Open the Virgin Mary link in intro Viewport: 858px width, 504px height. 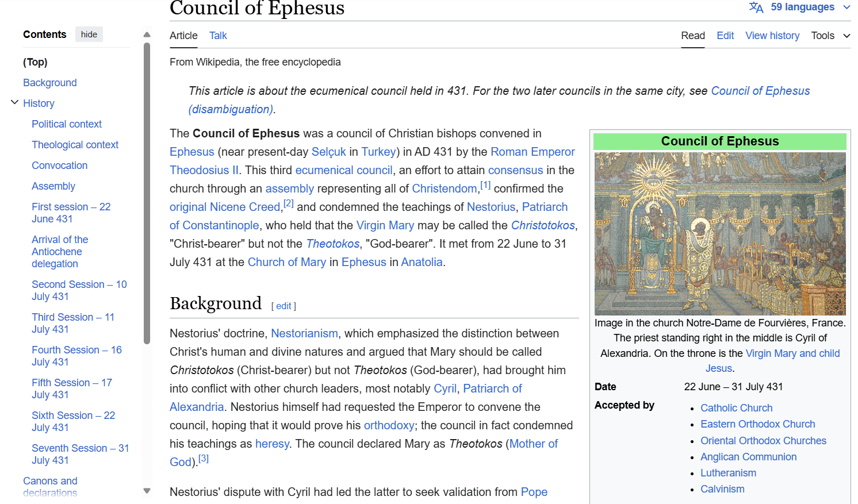pos(385,225)
